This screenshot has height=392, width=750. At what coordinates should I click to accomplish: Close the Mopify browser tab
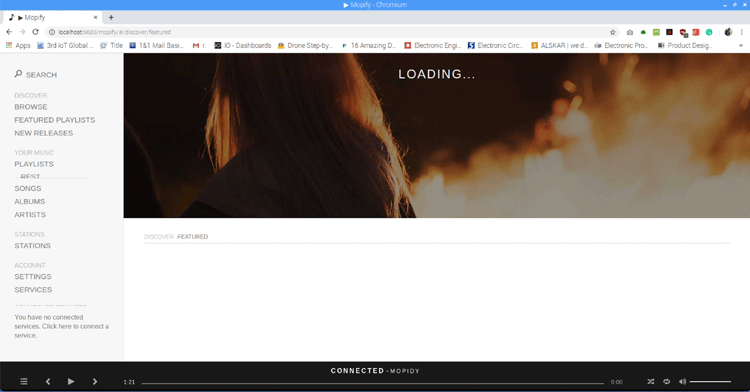click(95, 17)
